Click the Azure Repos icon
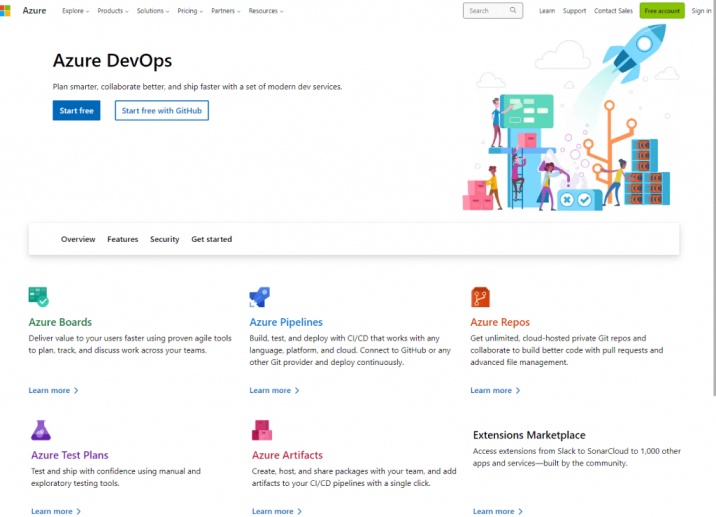Viewport: 716px width, 517px height. [480, 296]
